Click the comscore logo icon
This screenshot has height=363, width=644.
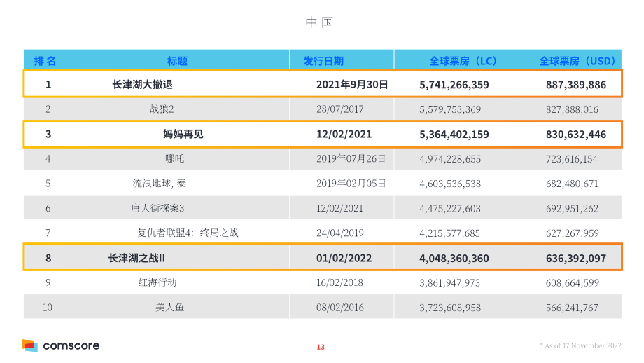(29, 345)
